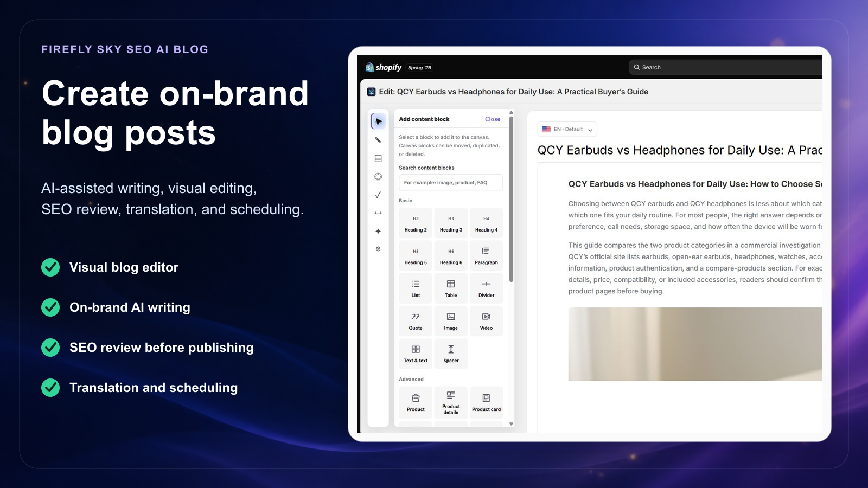Add a Quote block
Screen dimensions: 868x488
click(416, 321)
